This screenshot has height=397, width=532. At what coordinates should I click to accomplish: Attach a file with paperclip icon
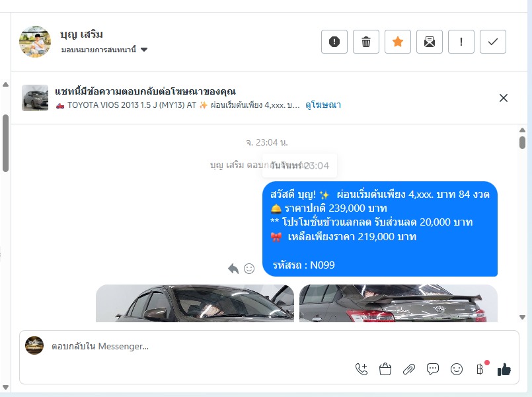click(x=409, y=369)
